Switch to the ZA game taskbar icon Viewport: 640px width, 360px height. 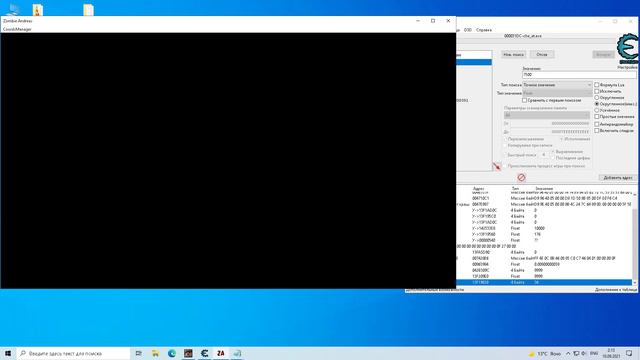click(221, 353)
